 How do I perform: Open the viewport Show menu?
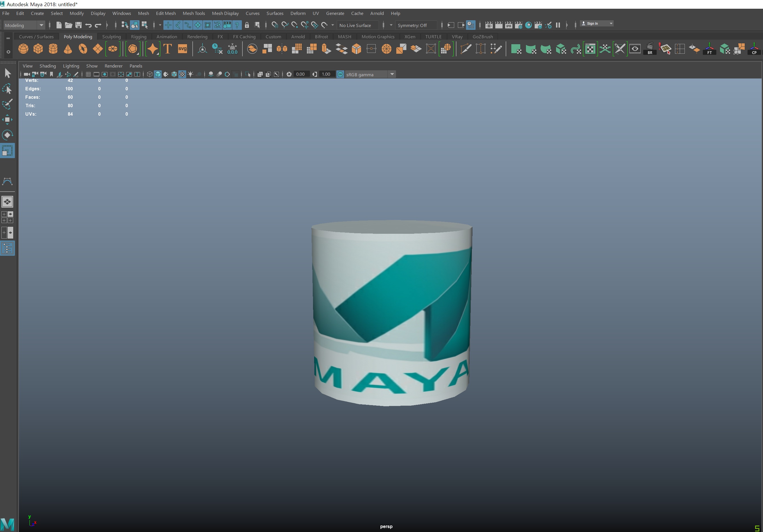coord(92,66)
